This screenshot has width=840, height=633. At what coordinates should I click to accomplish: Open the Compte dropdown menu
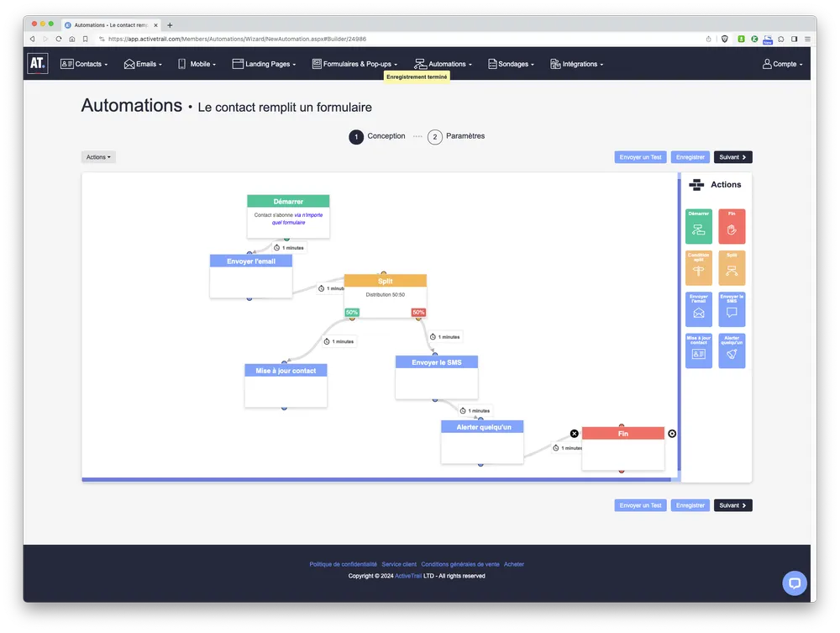(781, 64)
